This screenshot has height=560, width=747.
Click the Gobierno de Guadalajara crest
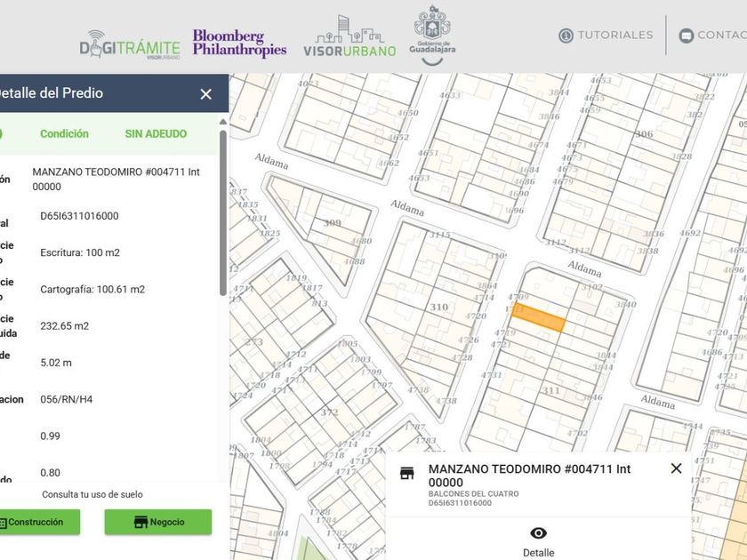click(433, 34)
